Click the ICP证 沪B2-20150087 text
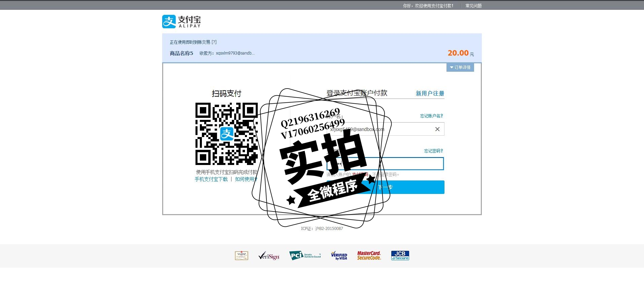Screen dimensions: 644x301 (x=322, y=229)
